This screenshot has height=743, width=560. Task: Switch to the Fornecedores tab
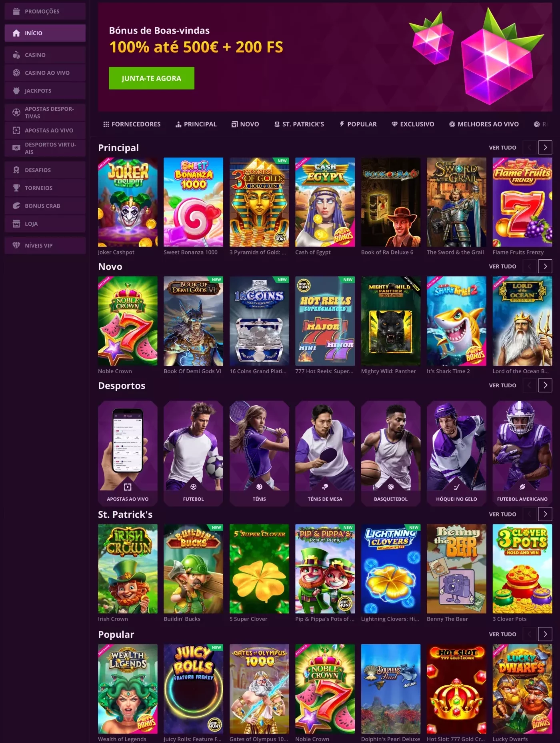(132, 124)
